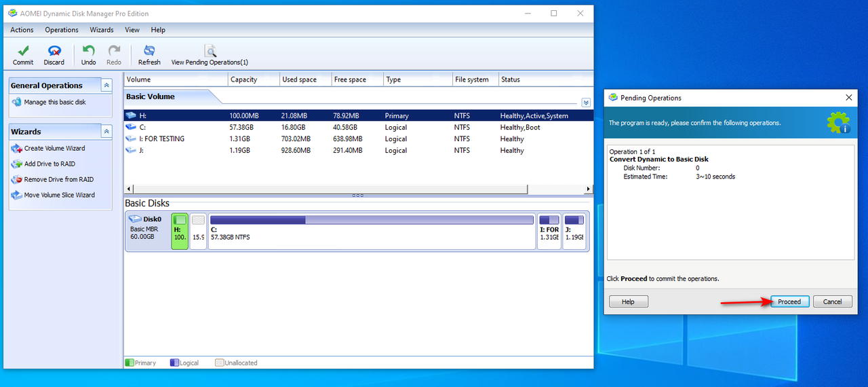The image size is (868, 387).
Task: Click the Remove Drive from RAID icon
Action: click(17, 179)
